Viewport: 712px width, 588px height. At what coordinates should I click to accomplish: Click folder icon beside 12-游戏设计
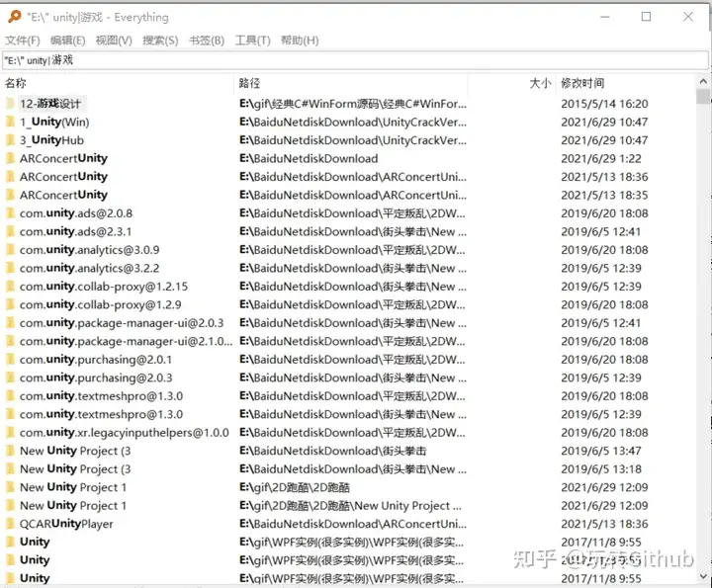coord(11,104)
